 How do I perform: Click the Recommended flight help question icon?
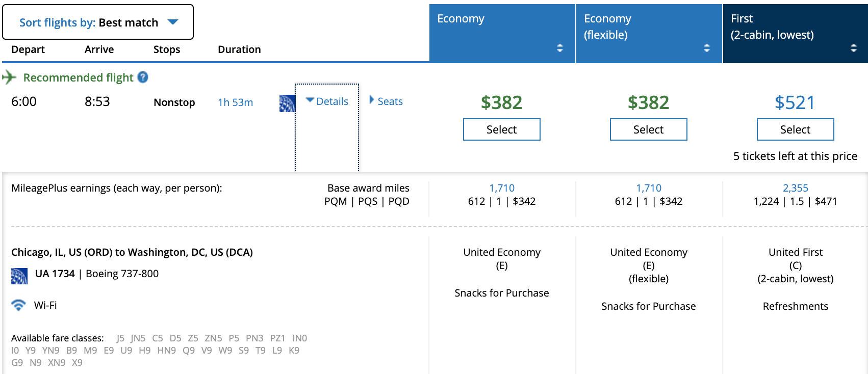coord(143,77)
